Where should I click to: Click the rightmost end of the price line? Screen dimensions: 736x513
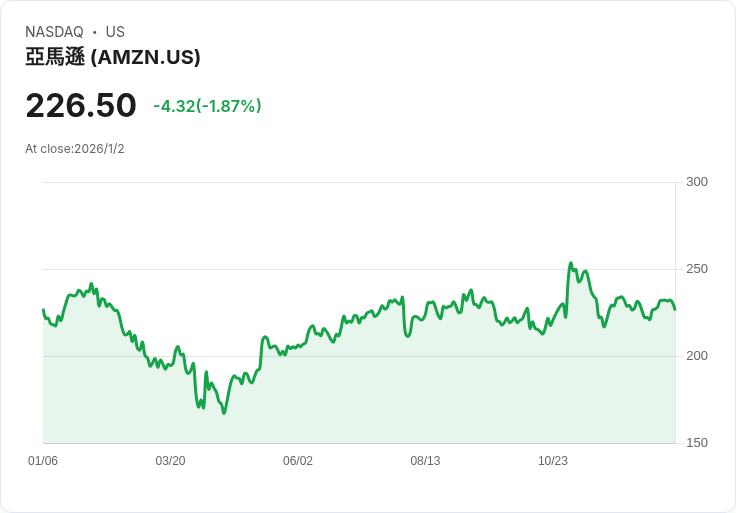(x=675, y=310)
